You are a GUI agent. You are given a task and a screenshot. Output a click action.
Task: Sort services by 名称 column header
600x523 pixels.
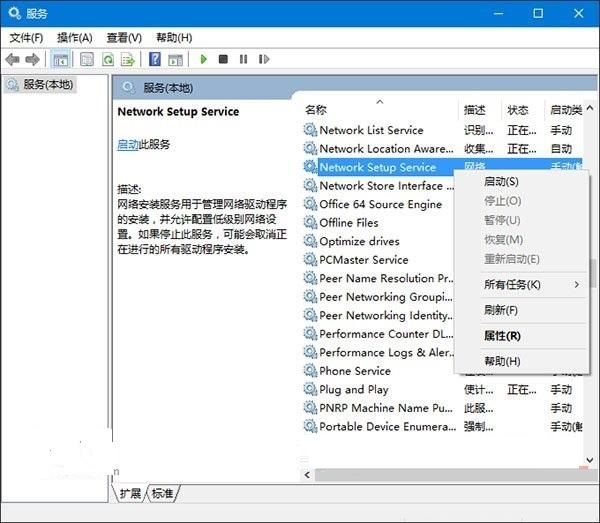pyautogui.click(x=316, y=110)
